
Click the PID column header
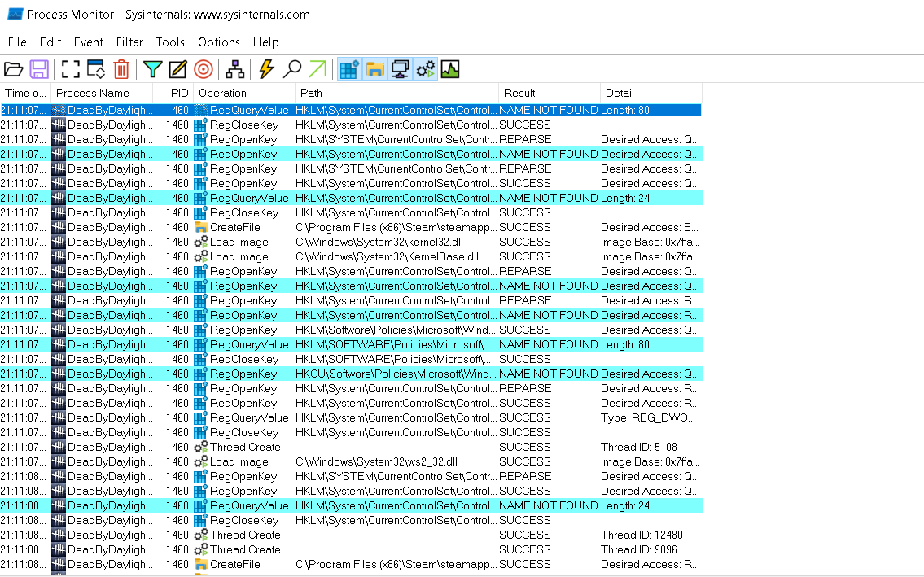tap(173, 93)
